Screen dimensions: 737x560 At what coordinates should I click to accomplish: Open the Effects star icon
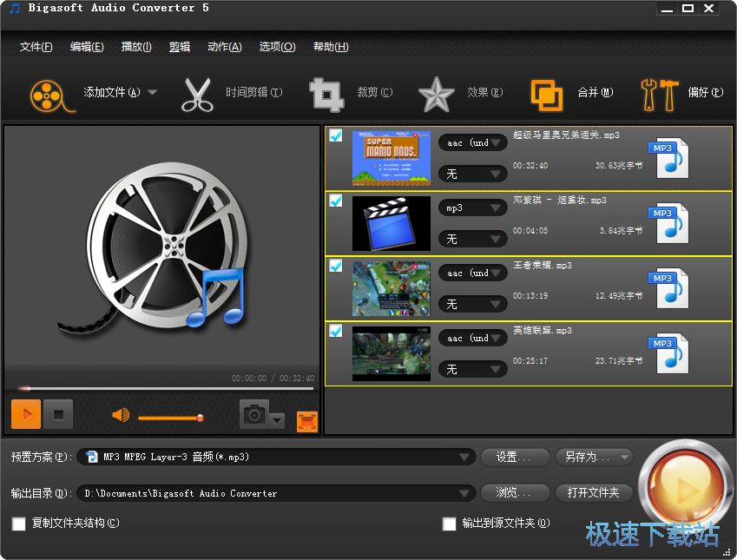pyautogui.click(x=436, y=94)
